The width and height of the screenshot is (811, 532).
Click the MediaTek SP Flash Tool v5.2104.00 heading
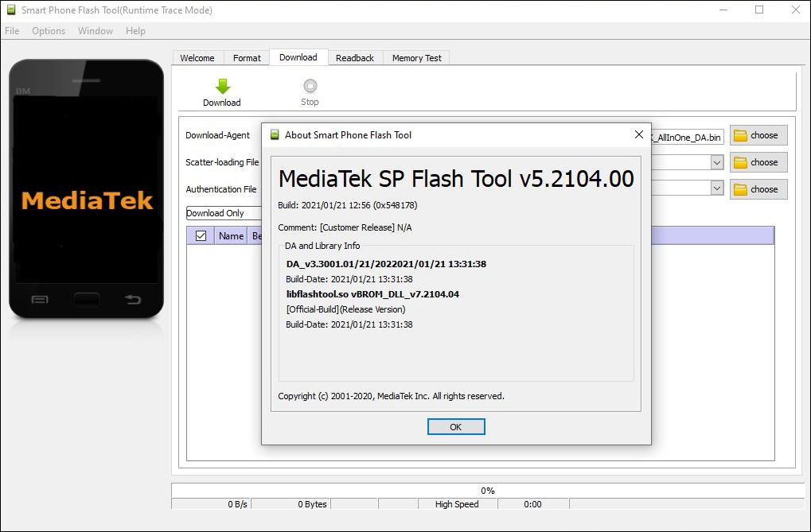click(x=456, y=179)
